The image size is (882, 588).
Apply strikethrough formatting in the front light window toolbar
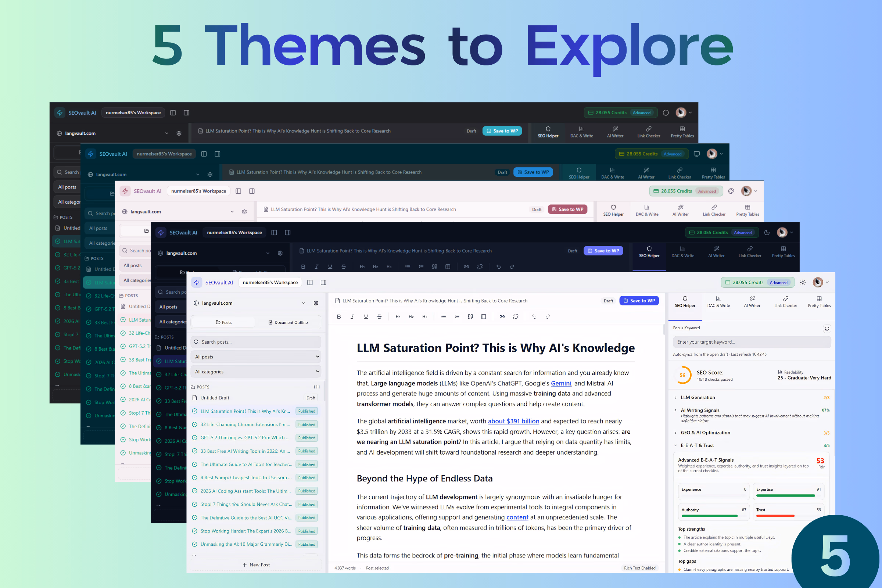(379, 316)
